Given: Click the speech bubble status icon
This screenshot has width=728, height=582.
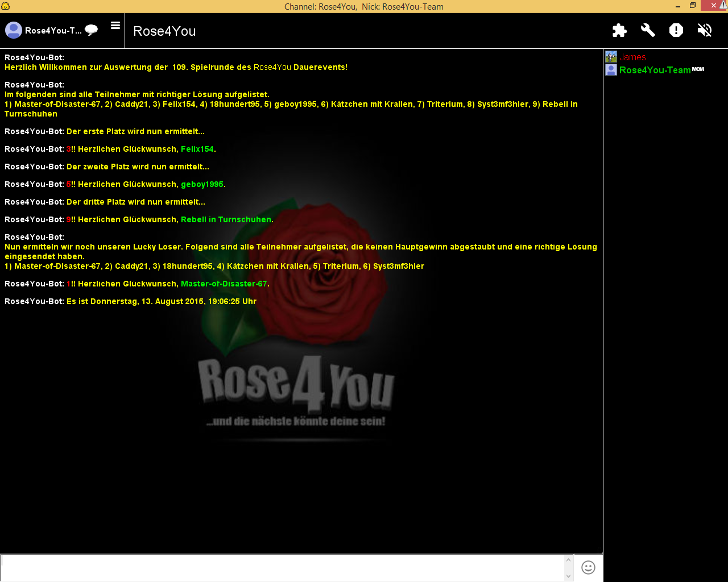Looking at the screenshot, I should coord(91,30).
